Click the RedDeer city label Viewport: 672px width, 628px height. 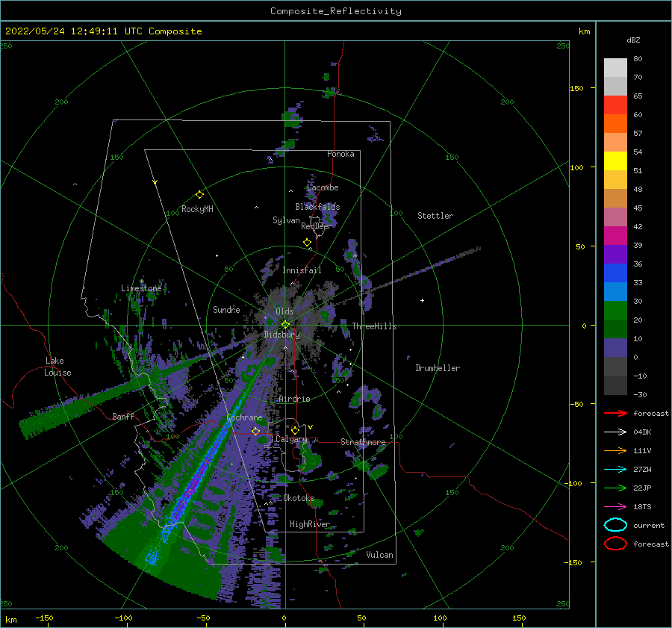tap(317, 226)
